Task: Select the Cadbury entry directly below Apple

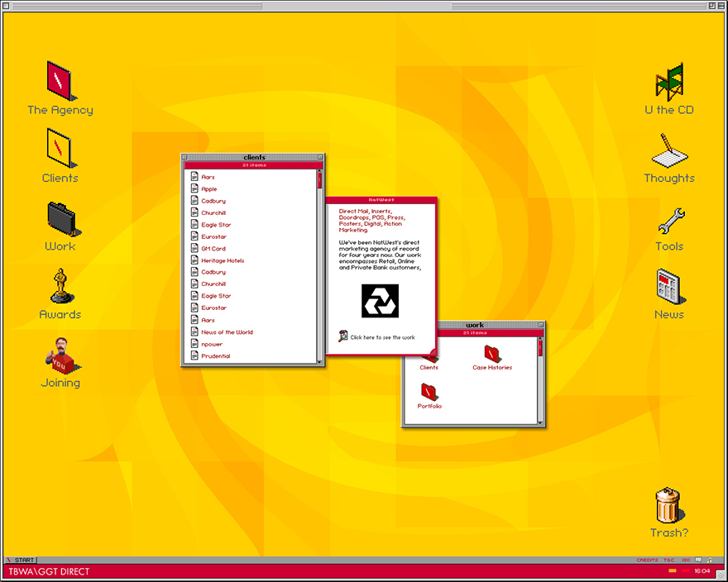Action: click(208, 201)
